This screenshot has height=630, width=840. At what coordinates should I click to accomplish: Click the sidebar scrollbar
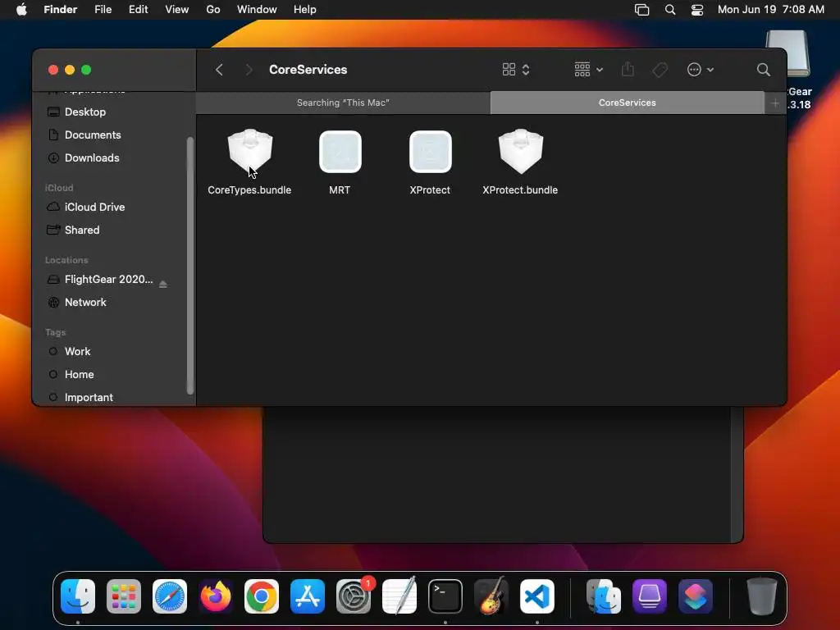click(189, 265)
